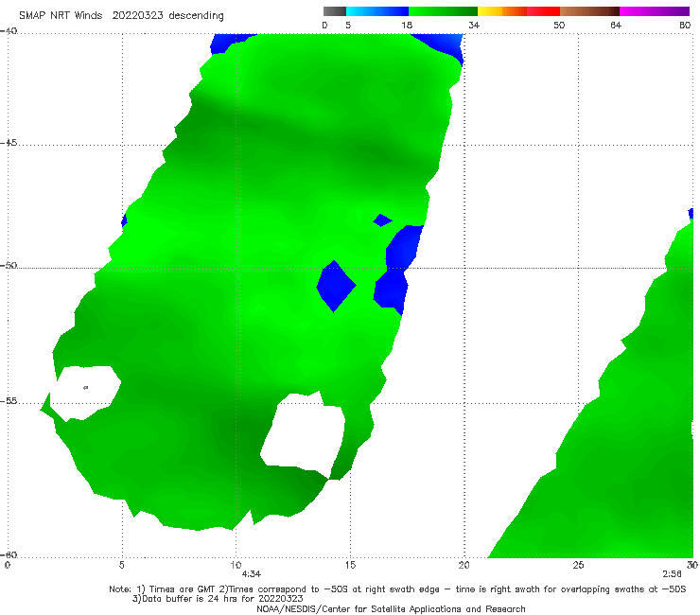The image size is (700, 615).
Task: Click the color bar label '34'
Action: point(474,25)
